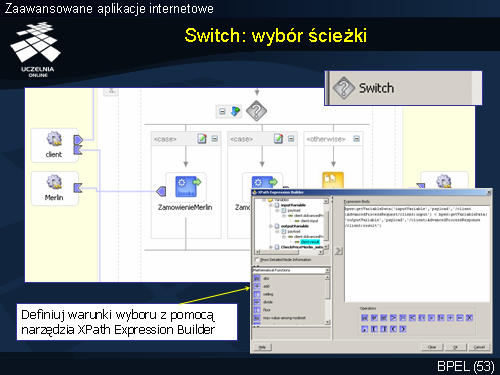Toggle Show Detailed Node Information checkbox
The width and height of the screenshot is (500, 375).
coord(257,259)
